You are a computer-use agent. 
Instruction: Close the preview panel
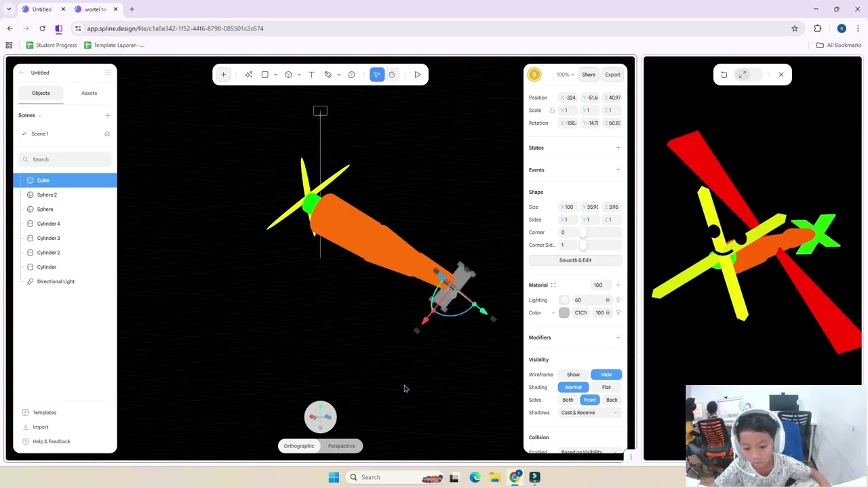(781, 75)
